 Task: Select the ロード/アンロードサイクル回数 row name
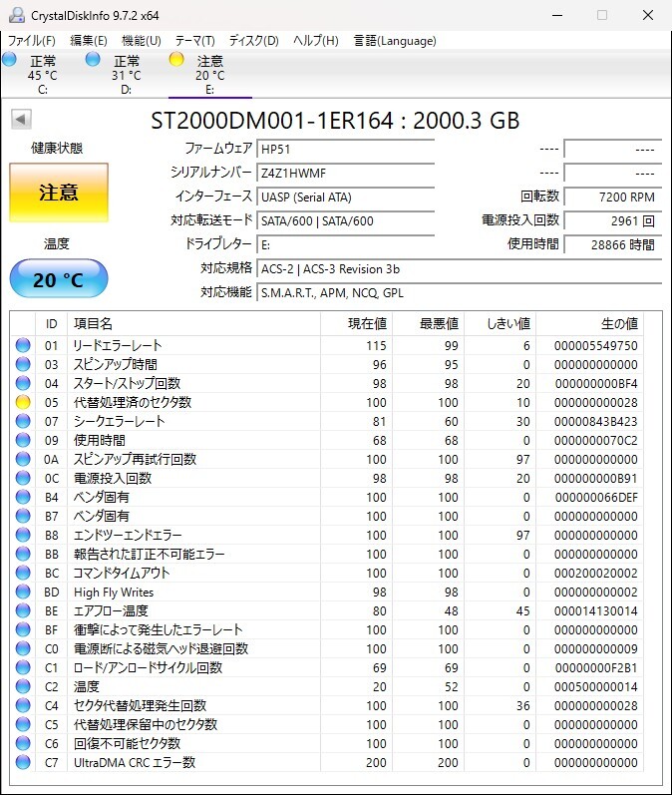148,667
